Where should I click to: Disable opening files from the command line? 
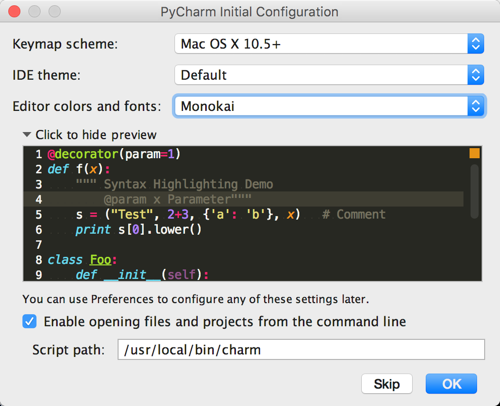point(29,322)
